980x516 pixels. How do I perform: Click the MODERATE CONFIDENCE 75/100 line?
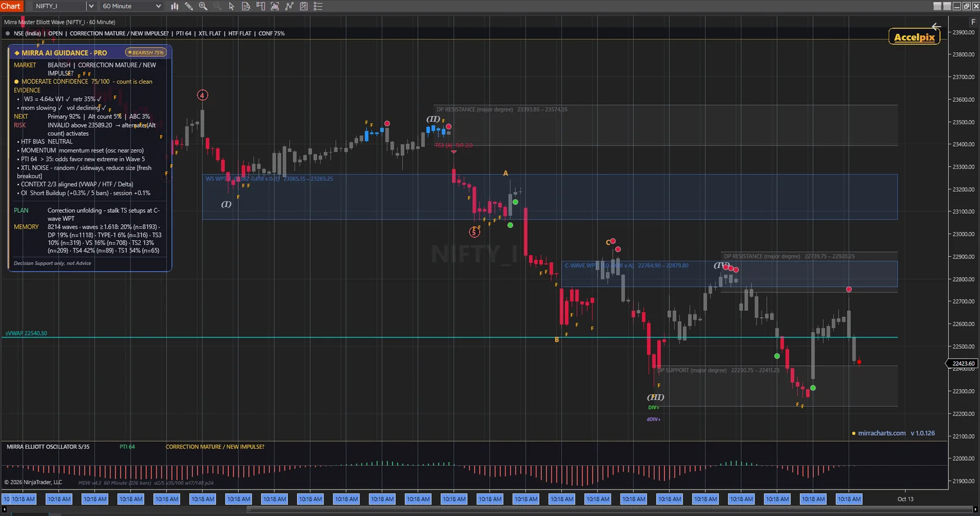click(83, 82)
